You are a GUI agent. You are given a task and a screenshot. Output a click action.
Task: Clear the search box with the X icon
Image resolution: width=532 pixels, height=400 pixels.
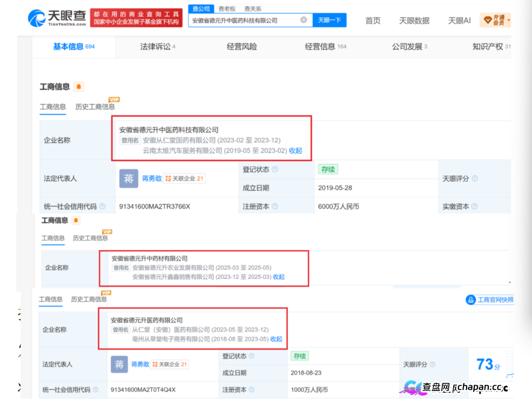pyautogui.click(x=303, y=20)
